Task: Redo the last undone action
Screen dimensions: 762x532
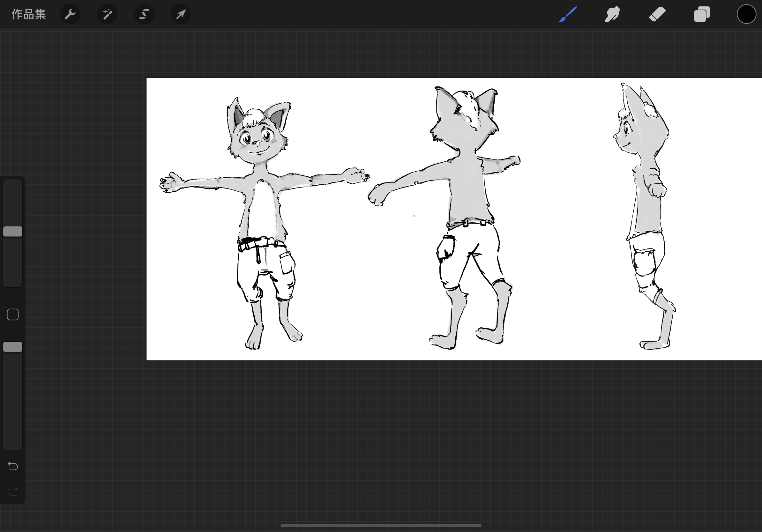Action: 13,491
